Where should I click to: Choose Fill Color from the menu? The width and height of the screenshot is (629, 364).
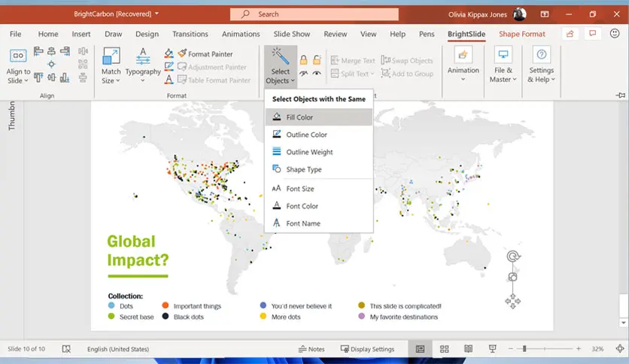(x=319, y=117)
